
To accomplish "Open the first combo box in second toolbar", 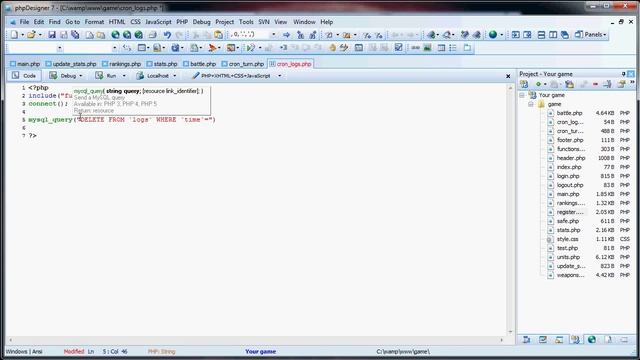I will 60,48.
